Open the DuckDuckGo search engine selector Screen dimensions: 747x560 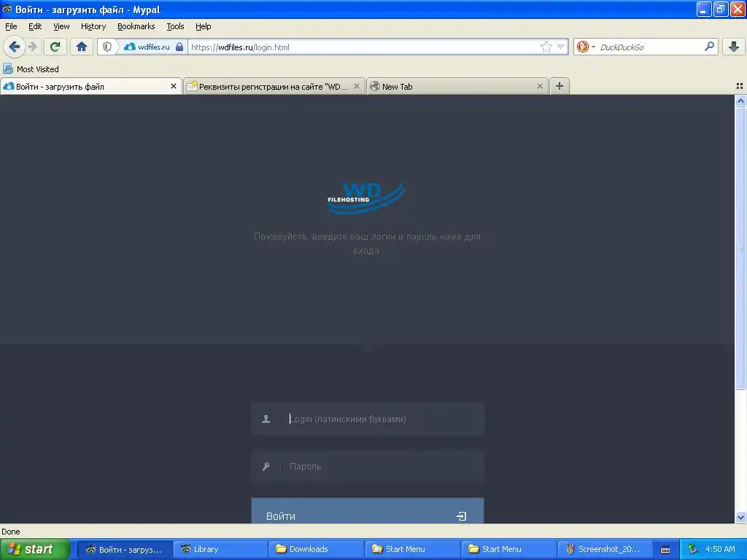pyautogui.click(x=586, y=47)
